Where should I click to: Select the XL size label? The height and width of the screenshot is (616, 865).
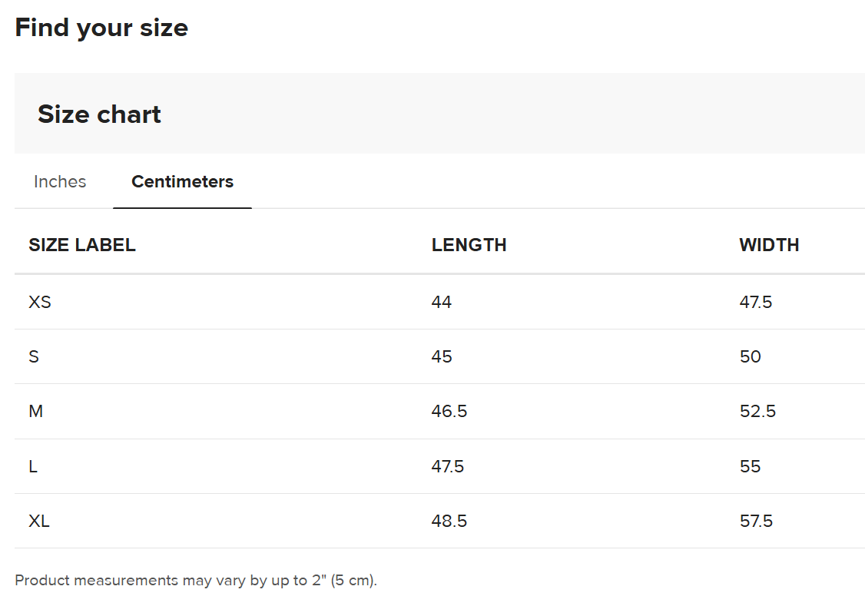click(x=39, y=522)
